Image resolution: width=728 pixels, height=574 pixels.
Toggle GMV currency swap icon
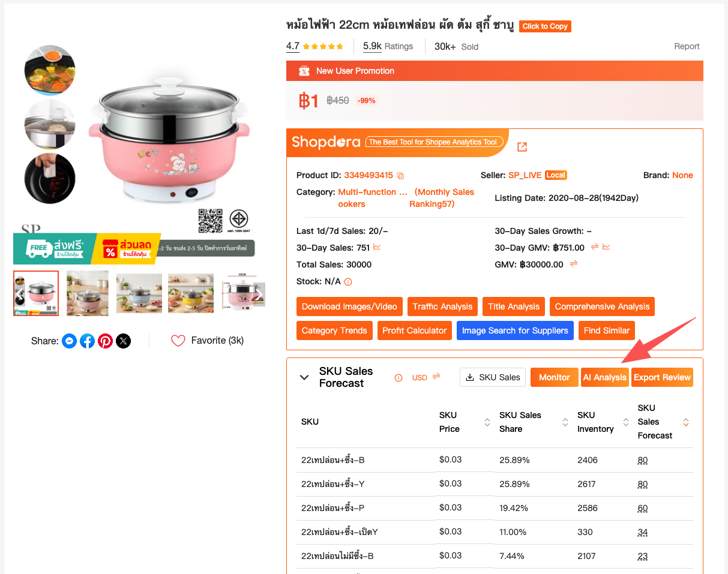574,263
